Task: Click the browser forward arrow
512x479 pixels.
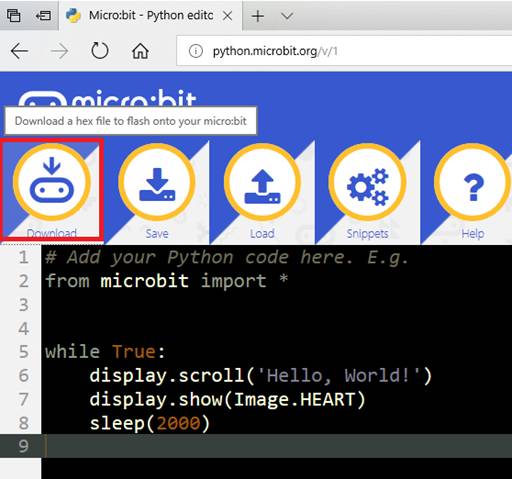Action: click(60, 51)
